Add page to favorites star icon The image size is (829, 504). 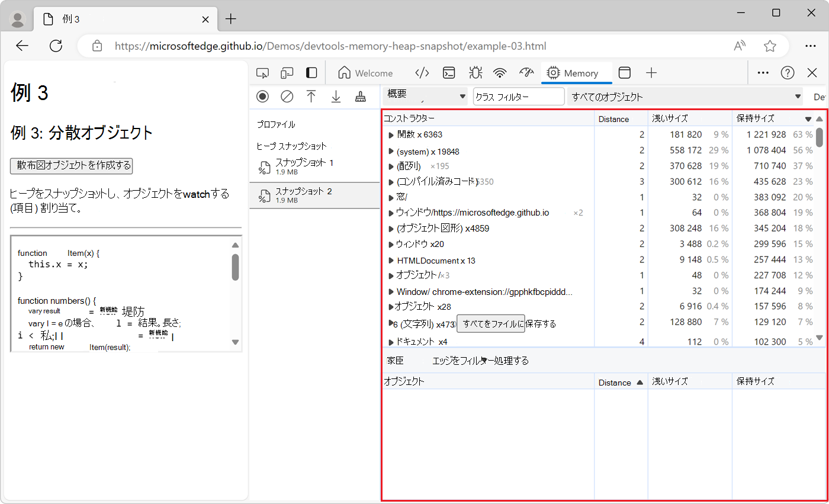pyautogui.click(x=770, y=46)
